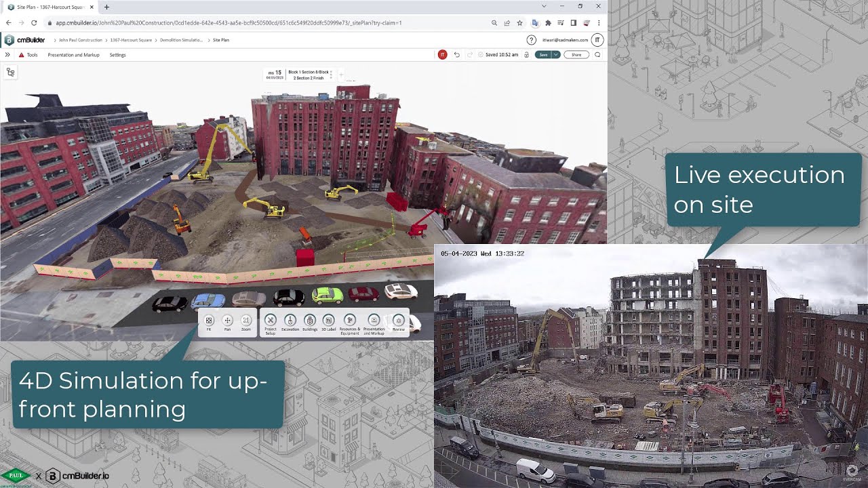
Task: Click the red warning triangle icon
Action: click(x=21, y=55)
